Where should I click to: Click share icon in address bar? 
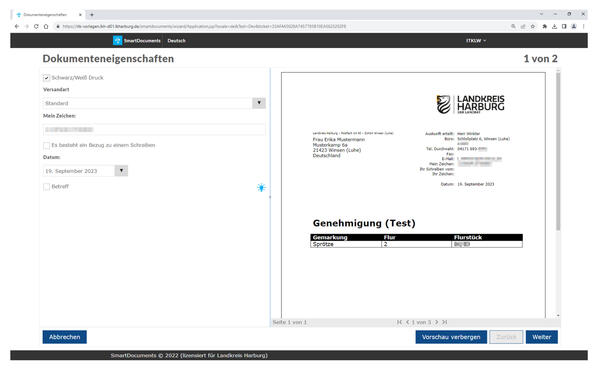pos(523,26)
